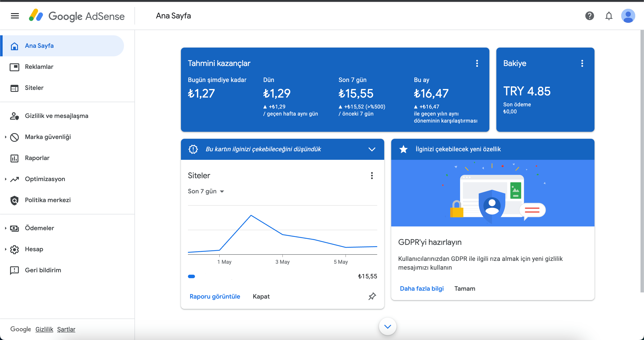Open the user account avatar

click(628, 16)
